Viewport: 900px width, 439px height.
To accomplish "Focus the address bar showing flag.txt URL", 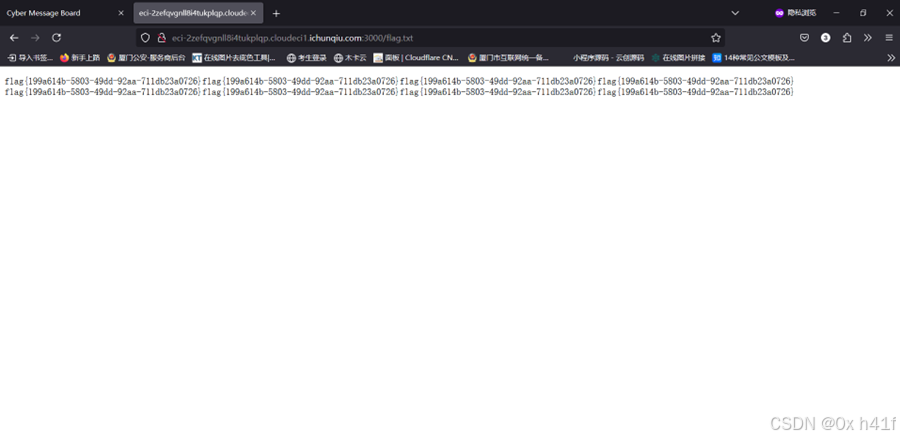I will click(430, 38).
